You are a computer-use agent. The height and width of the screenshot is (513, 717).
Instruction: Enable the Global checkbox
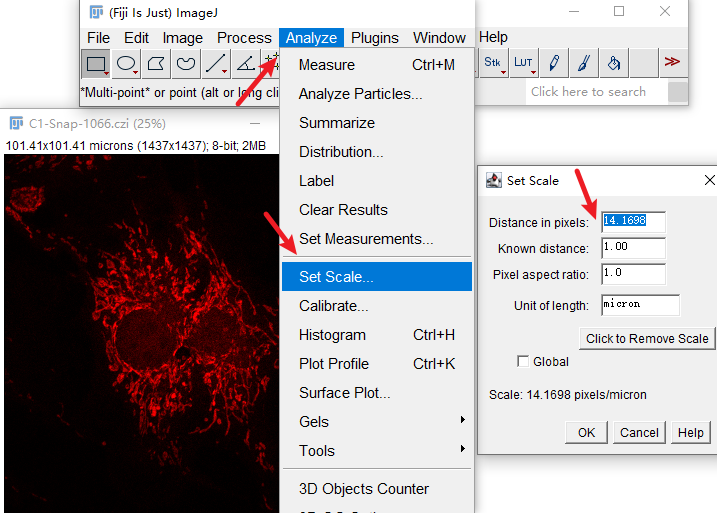click(x=523, y=361)
